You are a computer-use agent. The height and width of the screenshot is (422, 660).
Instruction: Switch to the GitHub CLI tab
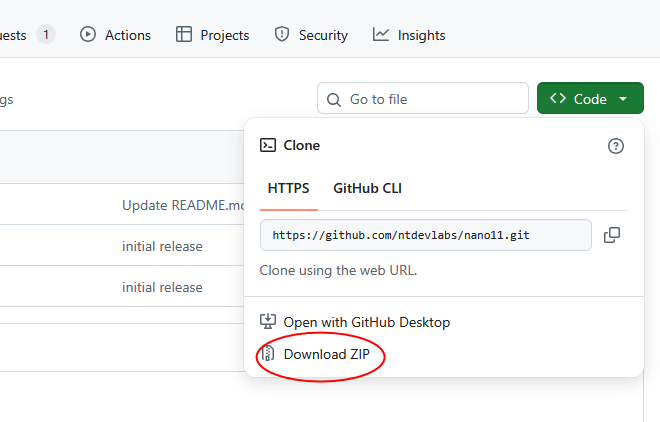(367, 188)
